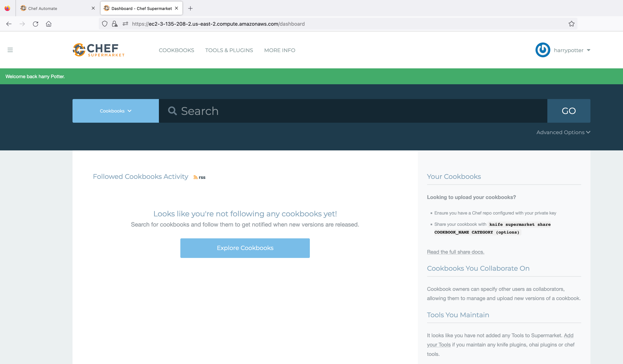Click the Explore Cookbooks button
This screenshot has height=364, width=623.
pos(245,248)
